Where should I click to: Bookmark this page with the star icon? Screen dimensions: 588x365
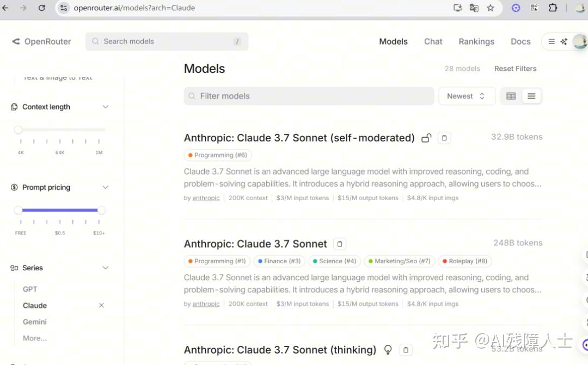click(491, 8)
